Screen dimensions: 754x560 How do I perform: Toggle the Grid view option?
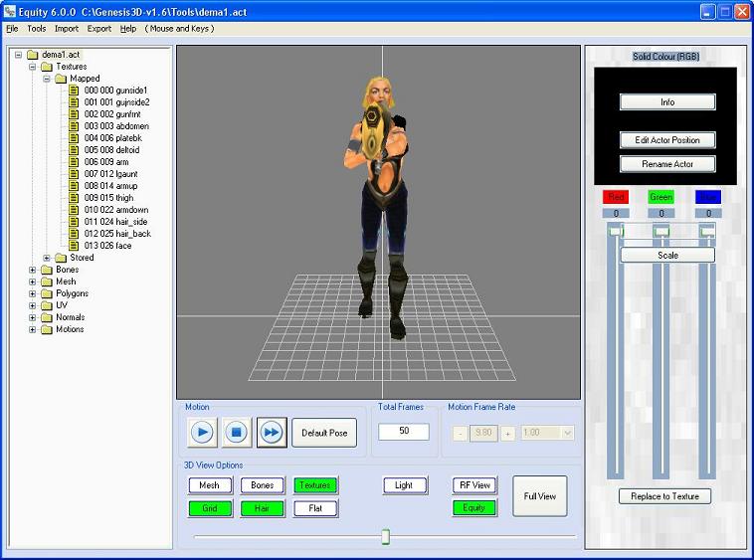pyautogui.click(x=210, y=508)
